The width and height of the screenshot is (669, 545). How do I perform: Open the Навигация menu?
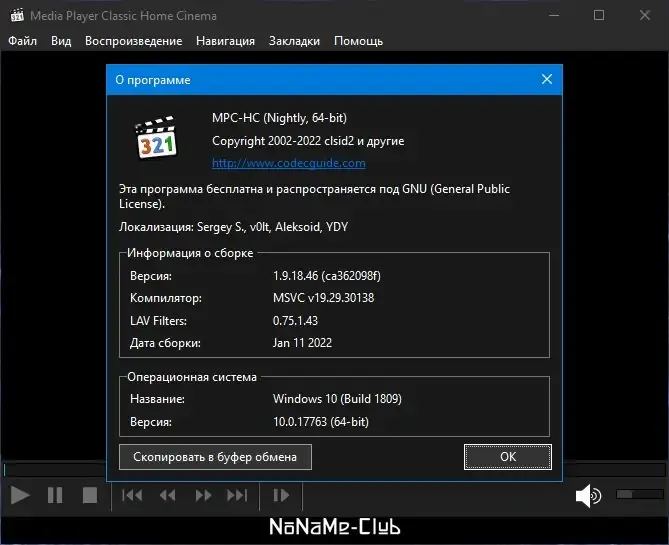point(225,41)
